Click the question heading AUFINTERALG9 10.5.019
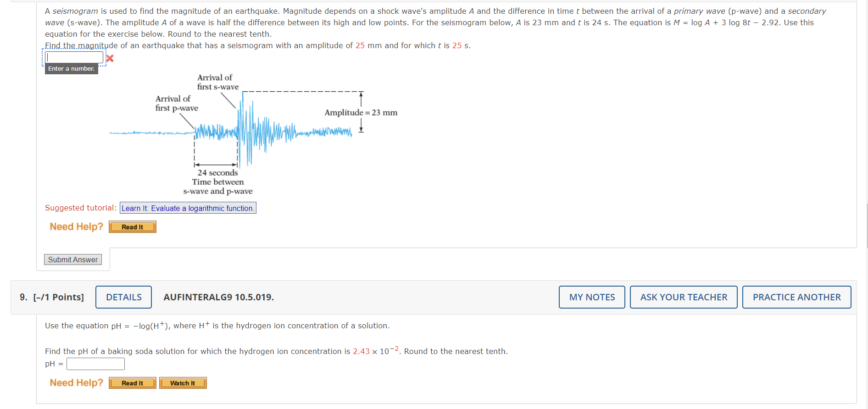This screenshot has height=409, width=868. (x=218, y=297)
